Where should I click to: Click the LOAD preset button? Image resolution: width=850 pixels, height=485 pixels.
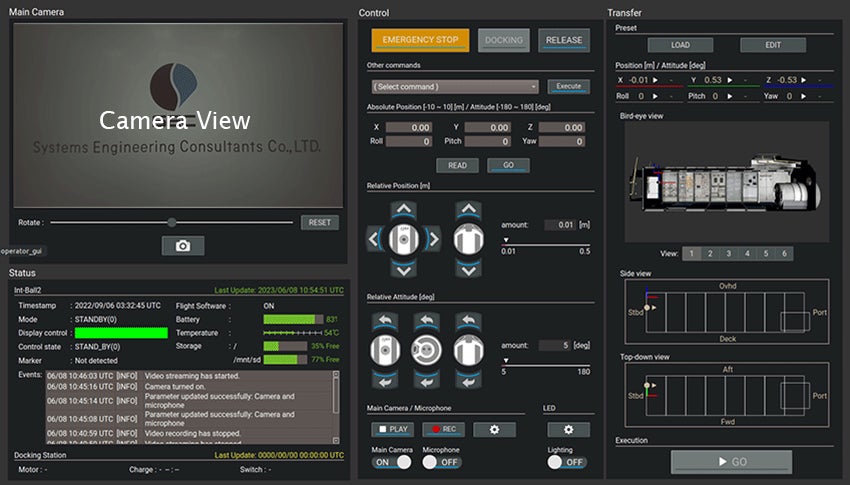click(x=680, y=45)
